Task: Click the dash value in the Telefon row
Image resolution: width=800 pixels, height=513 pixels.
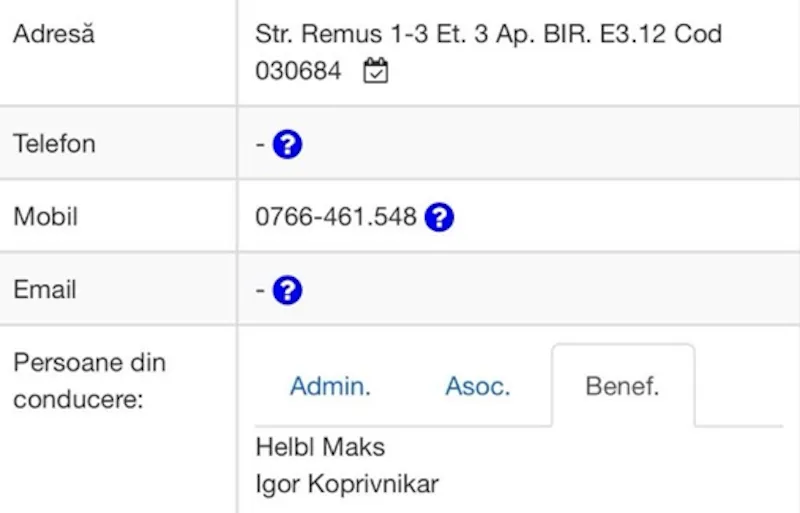Action: coord(260,144)
